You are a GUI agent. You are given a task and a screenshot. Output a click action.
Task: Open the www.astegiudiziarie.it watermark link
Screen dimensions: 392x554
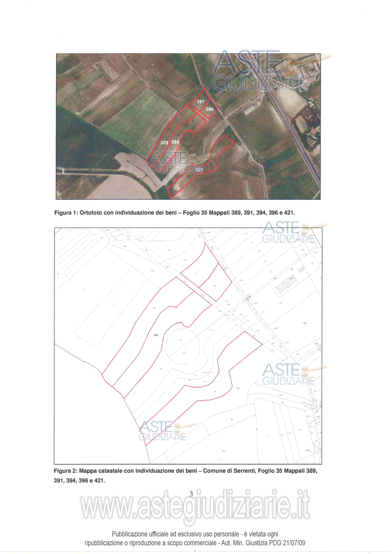(195, 507)
